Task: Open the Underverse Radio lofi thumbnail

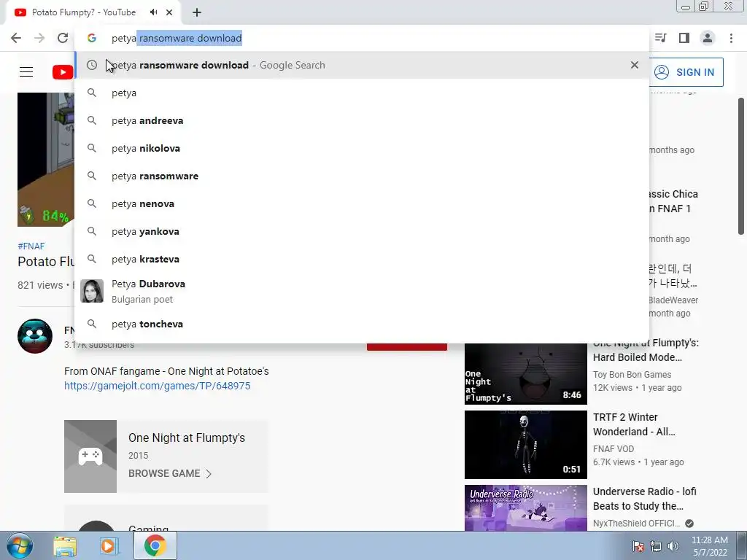Action: click(526, 507)
